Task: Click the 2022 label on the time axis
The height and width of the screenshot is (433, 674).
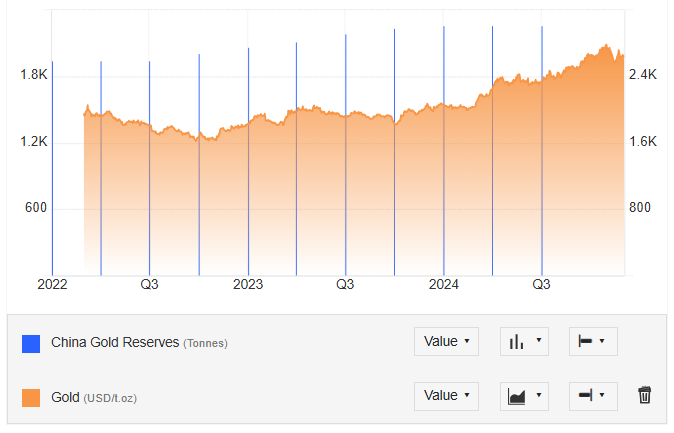Action: pyautogui.click(x=52, y=284)
